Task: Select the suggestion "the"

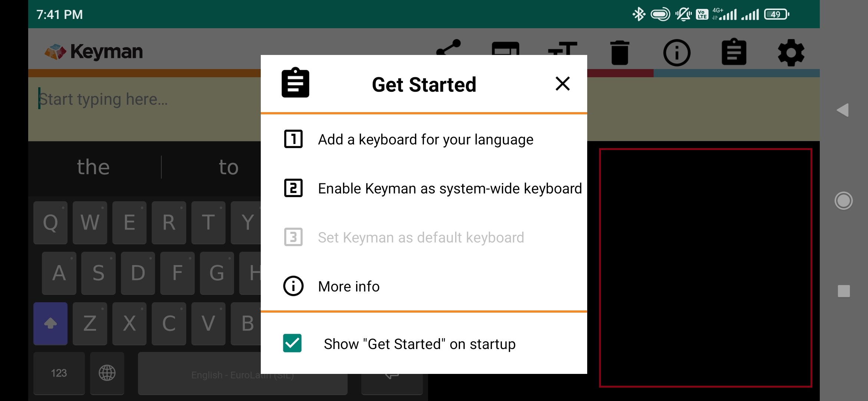Action: point(93,167)
